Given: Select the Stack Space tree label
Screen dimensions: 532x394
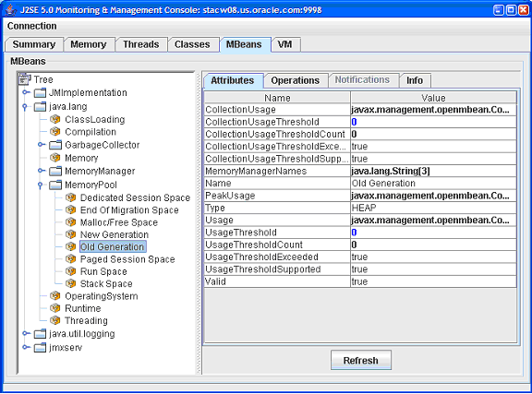Looking at the screenshot, I should point(106,283).
